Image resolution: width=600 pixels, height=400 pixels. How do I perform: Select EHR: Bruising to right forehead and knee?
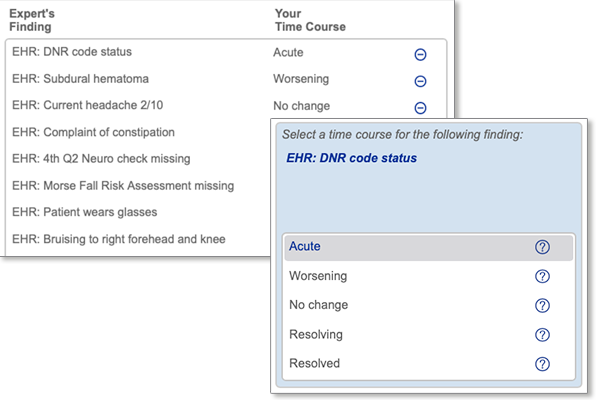tap(119, 239)
